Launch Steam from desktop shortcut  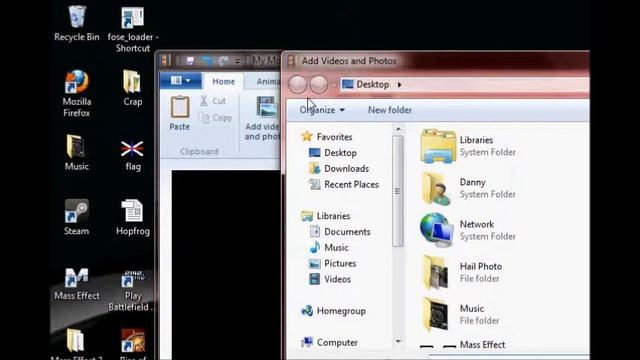pyautogui.click(x=76, y=217)
